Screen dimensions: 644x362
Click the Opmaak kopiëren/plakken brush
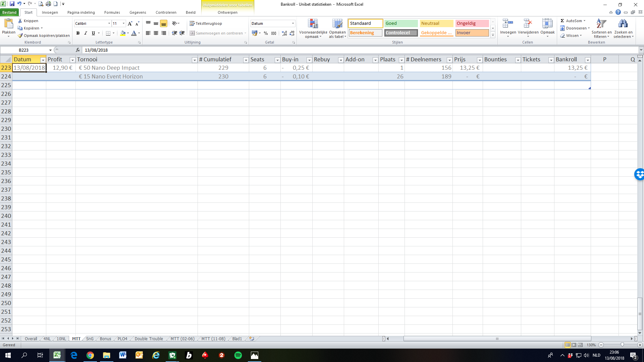click(20, 36)
